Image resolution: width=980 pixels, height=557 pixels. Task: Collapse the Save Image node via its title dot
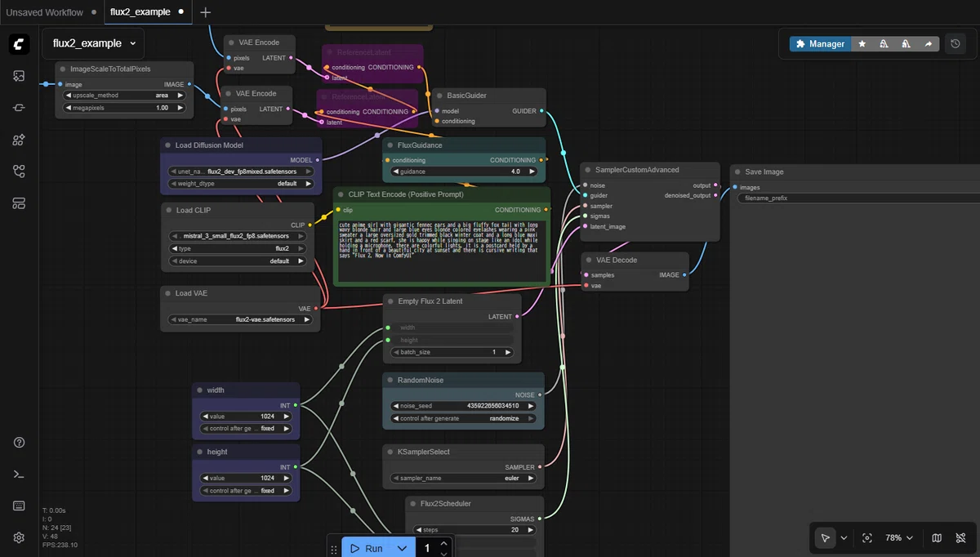737,172
